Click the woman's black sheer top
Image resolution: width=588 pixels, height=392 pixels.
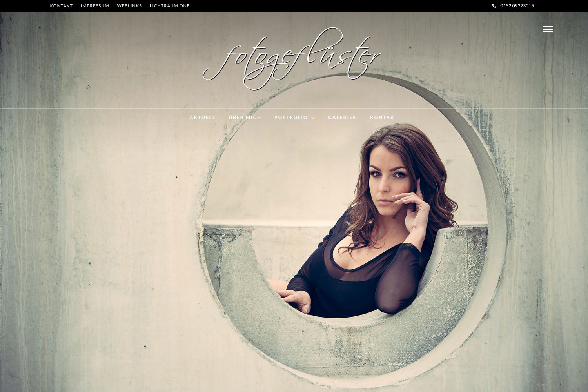[x=353, y=286]
